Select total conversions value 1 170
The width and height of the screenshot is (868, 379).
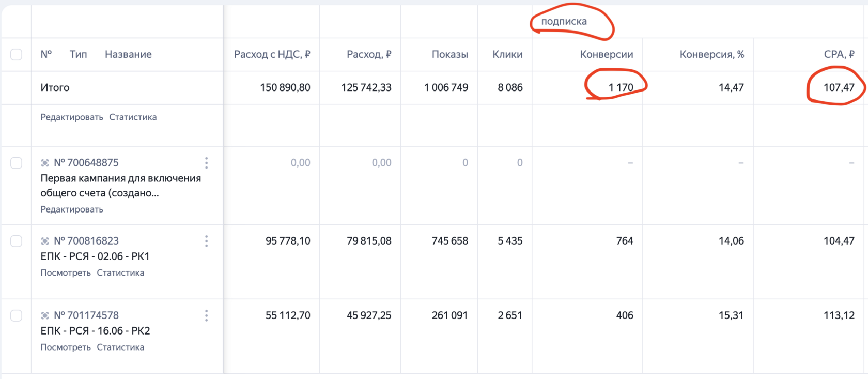621,87
